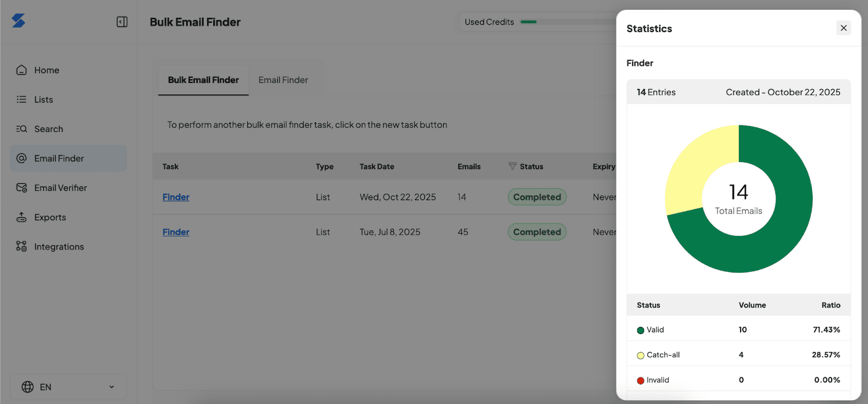The height and width of the screenshot is (404, 868).
Task: Open the Finder task dated Jul 8, 2025
Action: click(x=176, y=232)
